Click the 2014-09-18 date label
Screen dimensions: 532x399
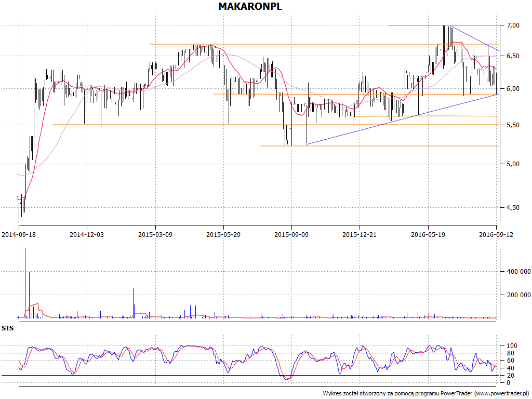pos(19,234)
